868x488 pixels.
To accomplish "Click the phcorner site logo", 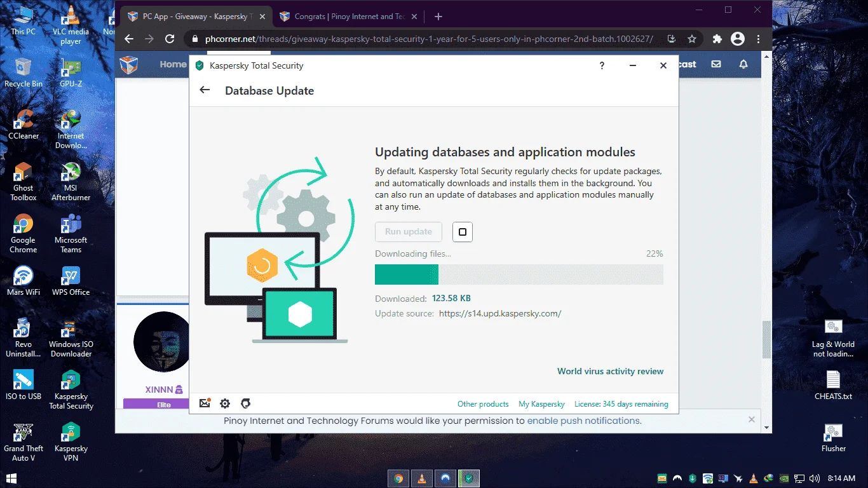I will click(x=129, y=65).
